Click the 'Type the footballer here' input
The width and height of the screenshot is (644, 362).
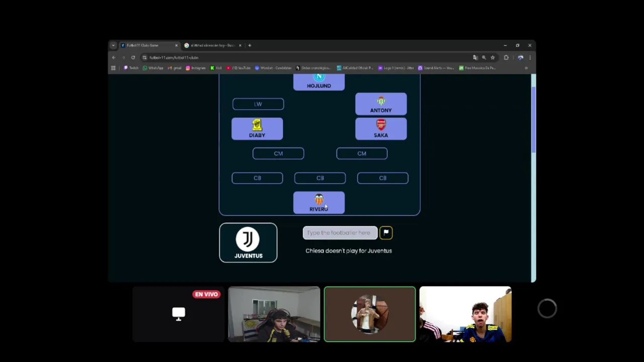(340, 233)
